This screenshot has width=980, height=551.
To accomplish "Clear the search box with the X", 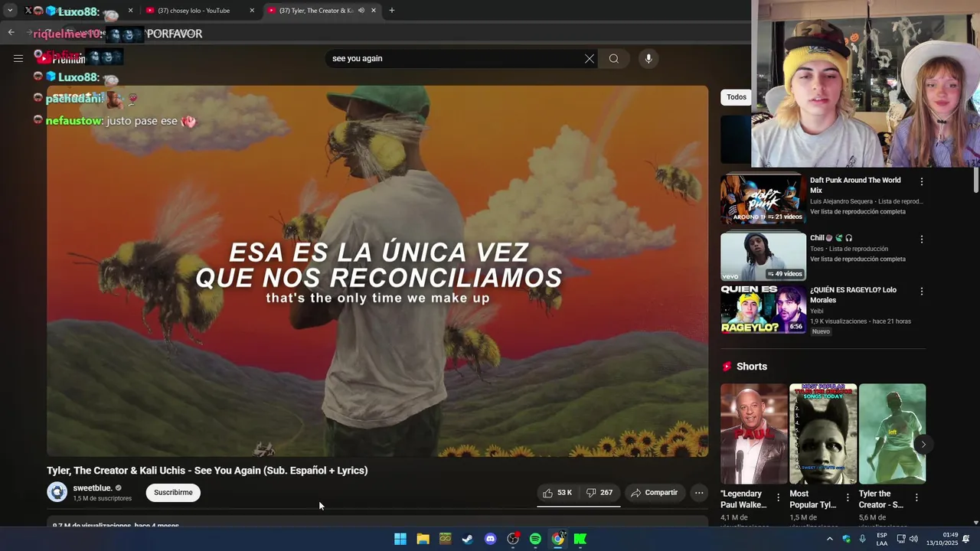I will 590,59.
